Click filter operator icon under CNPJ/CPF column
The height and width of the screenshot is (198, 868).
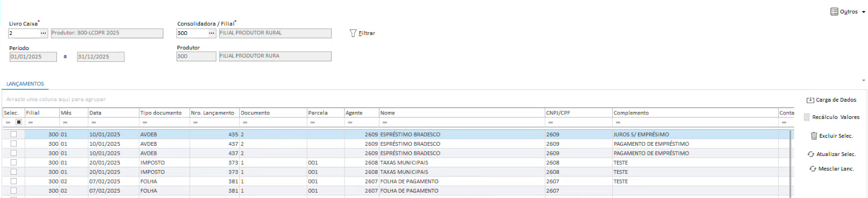coord(550,123)
